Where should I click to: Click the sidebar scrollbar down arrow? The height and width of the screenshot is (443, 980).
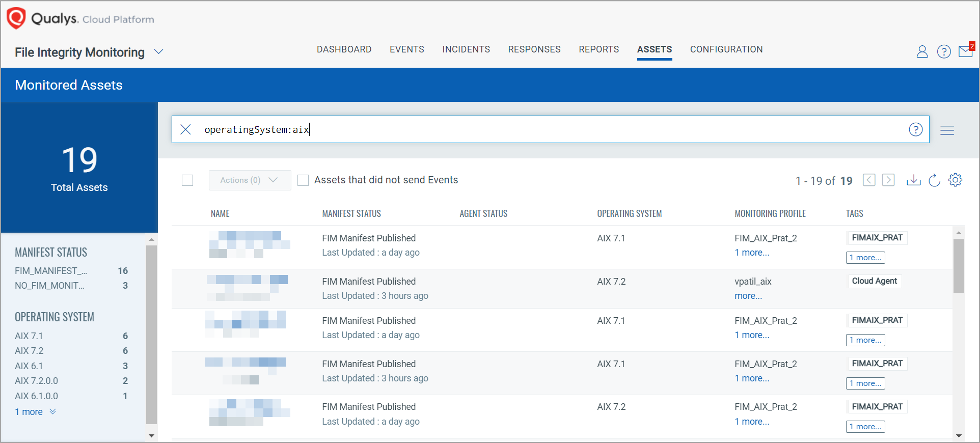click(151, 436)
